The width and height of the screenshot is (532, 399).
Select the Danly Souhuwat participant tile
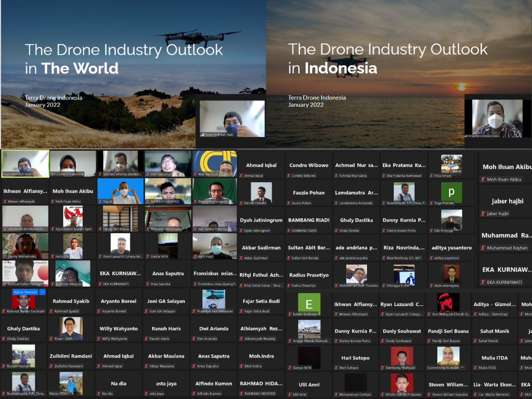404,334
